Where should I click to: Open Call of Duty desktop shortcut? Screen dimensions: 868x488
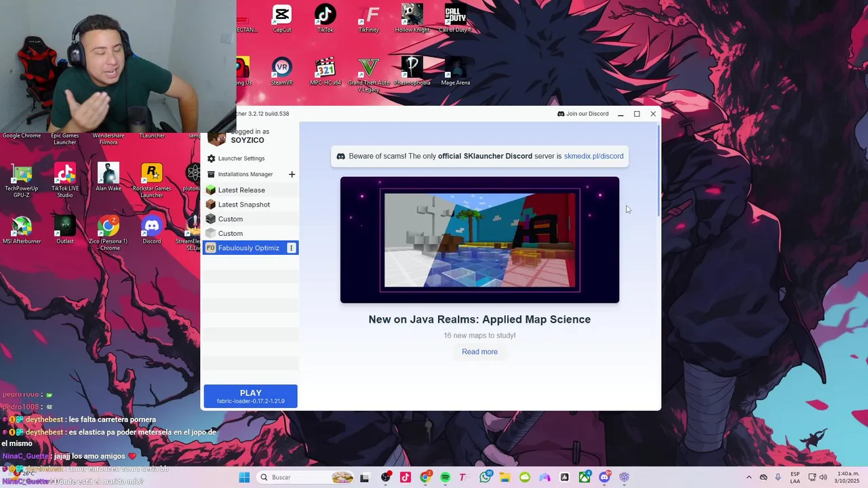456,18
